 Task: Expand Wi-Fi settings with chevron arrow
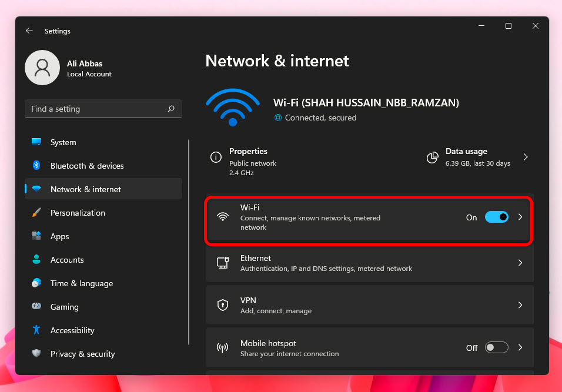520,217
